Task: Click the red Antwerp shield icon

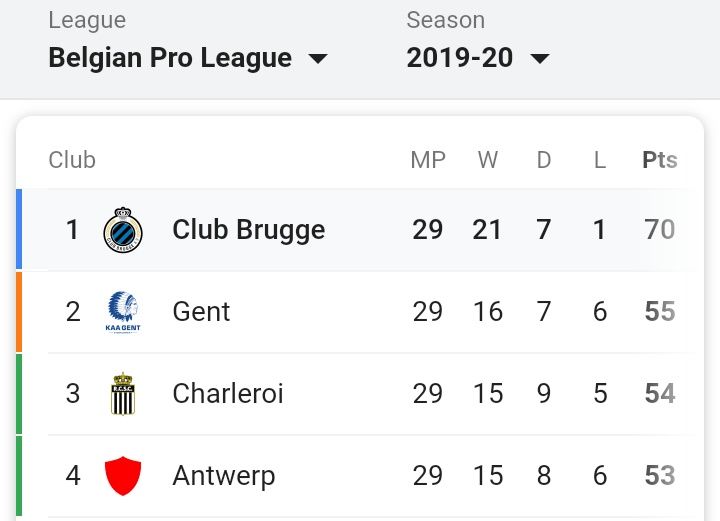Action: point(123,476)
